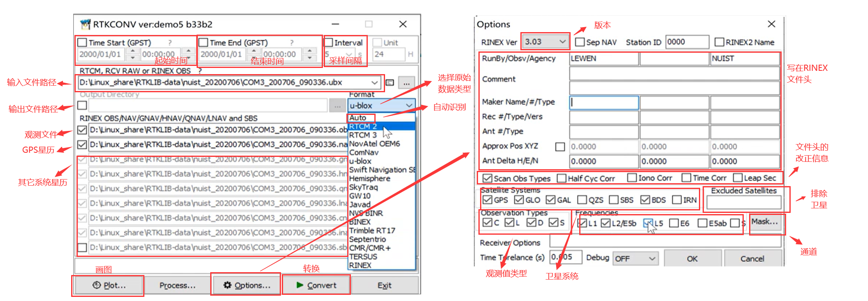The height and width of the screenshot is (301, 868).
Task: Toggle the Unit checkbox
Action: pos(377,42)
